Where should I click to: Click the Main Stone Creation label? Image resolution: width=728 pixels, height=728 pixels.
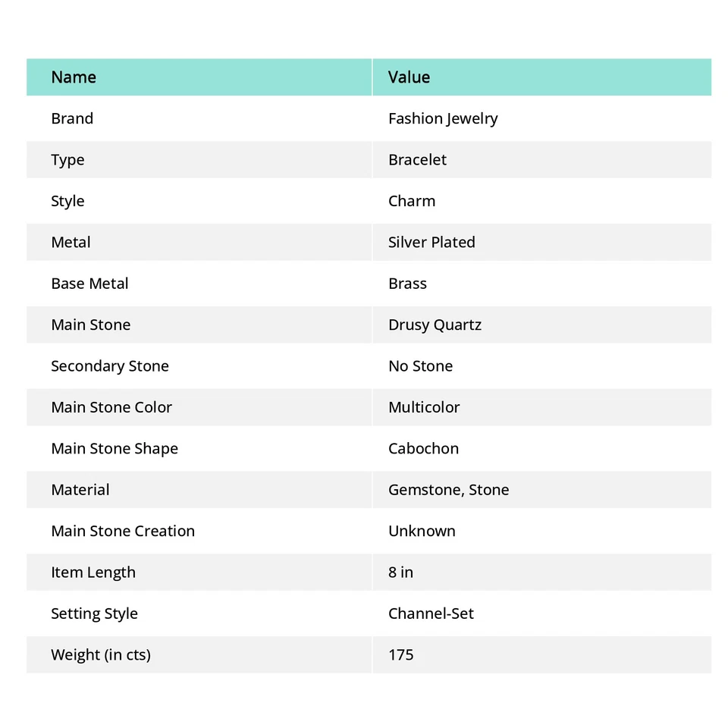coord(123,531)
